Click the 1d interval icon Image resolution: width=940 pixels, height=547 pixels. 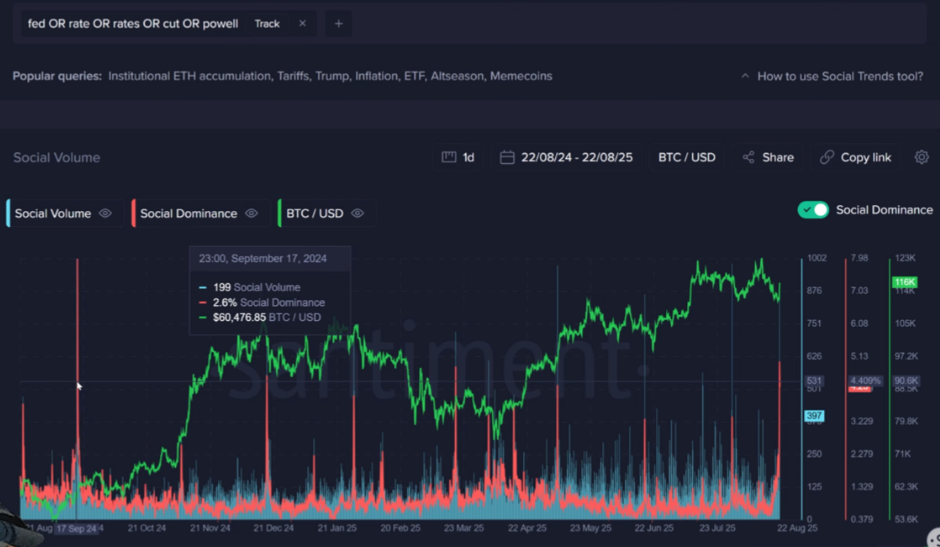[x=449, y=157]
